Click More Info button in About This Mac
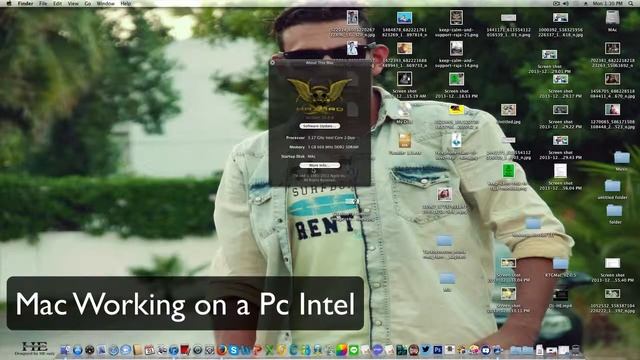The image size is (640, 360). (319, 165)
